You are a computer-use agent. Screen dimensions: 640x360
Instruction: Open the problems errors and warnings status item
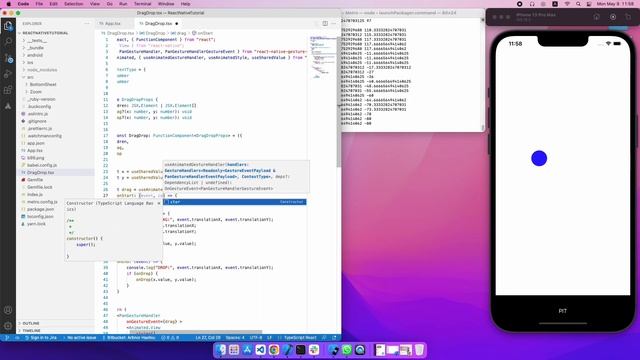point(170,338)
